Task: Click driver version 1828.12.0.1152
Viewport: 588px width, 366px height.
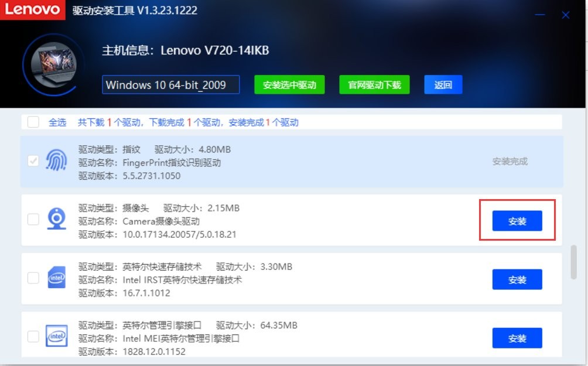Action: 154,351
